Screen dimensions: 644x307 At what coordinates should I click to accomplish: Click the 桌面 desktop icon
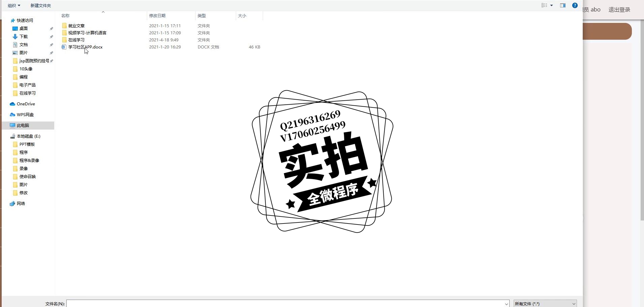click(15, 28)
